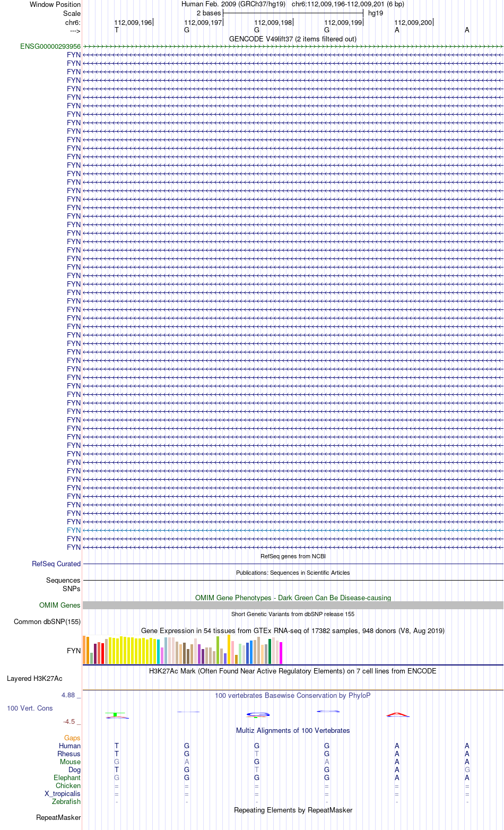Click the Chicken species label
504x830 pixels.
68,786
